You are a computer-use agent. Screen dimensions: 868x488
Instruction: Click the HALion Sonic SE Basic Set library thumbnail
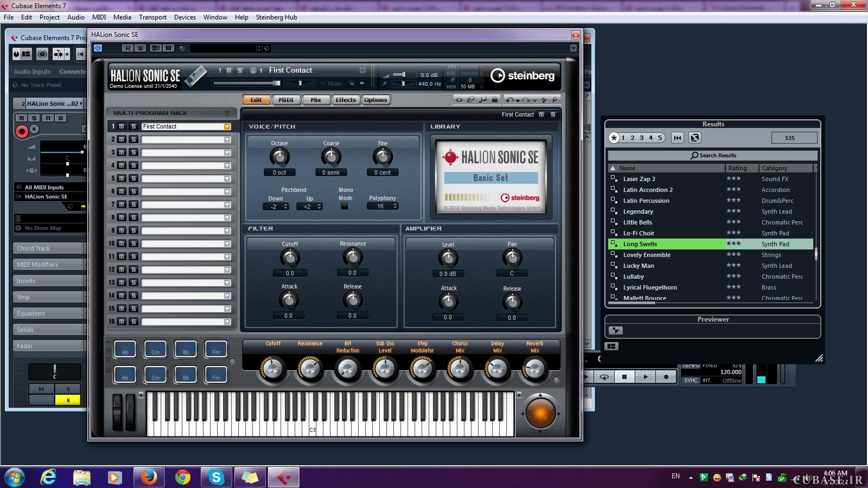coord(491,177)
